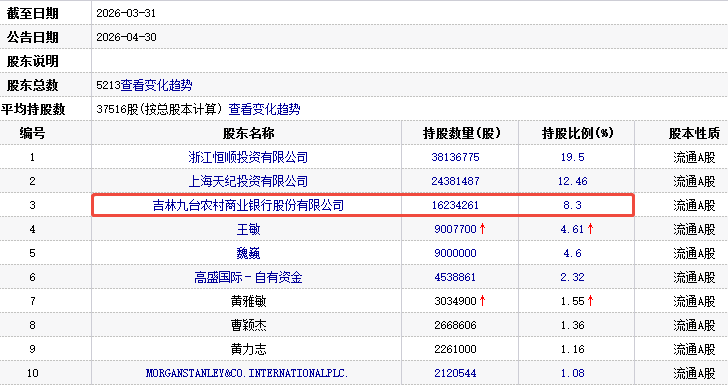Open shareholder 浙江恒顺投资有限公司
Viewport: 728px width, 387px height.
click(x=248, y=157)
